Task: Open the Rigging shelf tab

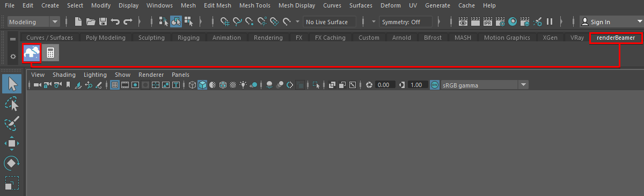Action: point(188,38)
